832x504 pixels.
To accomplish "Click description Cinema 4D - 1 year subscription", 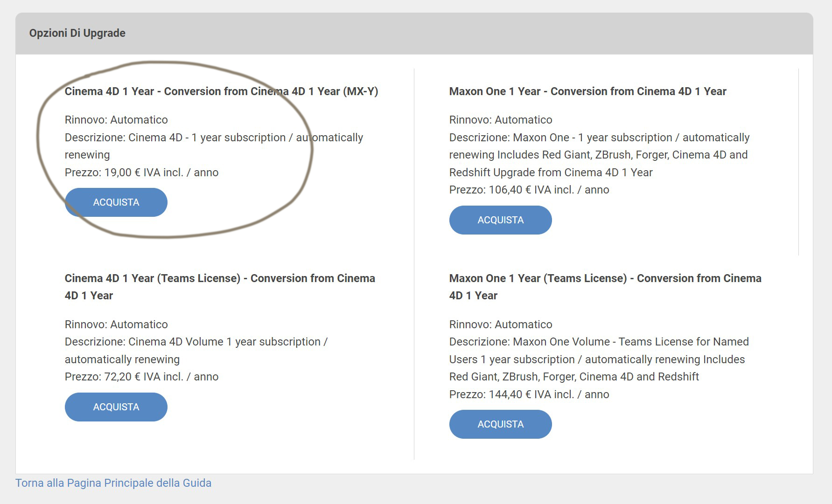I will click(214, 146).
